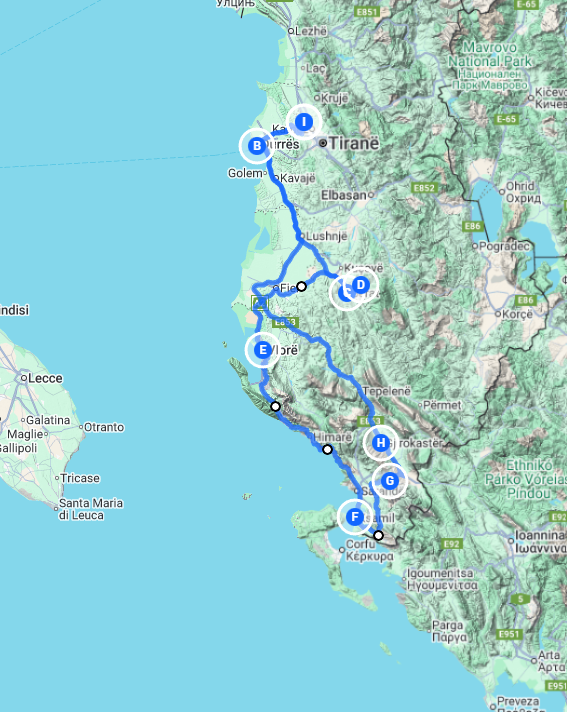Select the Elbasan city label
The width and height of the screenshot is (567, 712).
coord(344,195)
